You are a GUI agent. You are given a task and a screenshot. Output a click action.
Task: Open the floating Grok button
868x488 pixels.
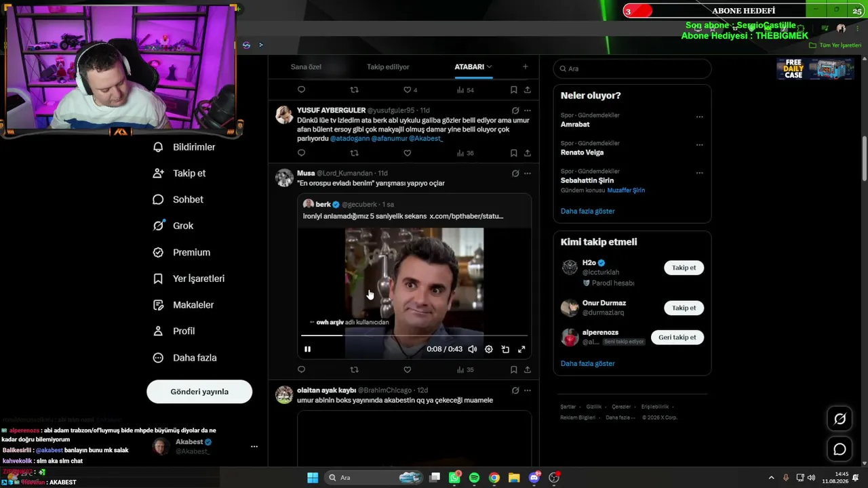click(840, 419)
